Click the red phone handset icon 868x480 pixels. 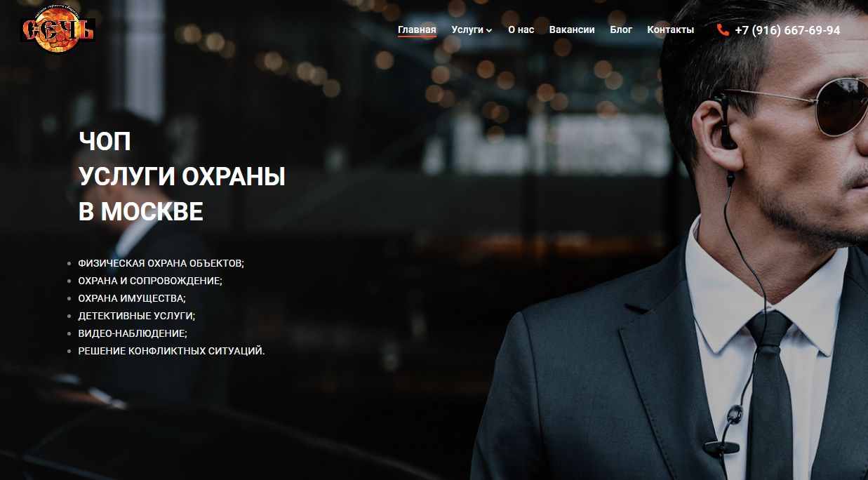pos(723,29)
